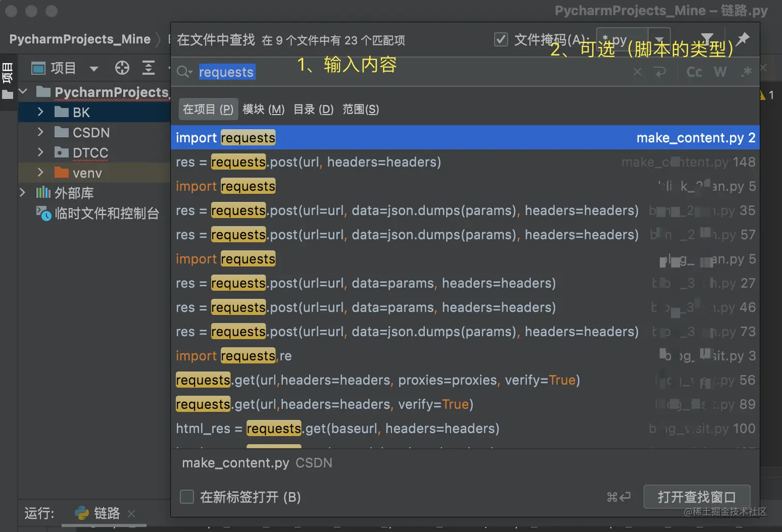Click the scratches and consoles icon

pos(43,213)
